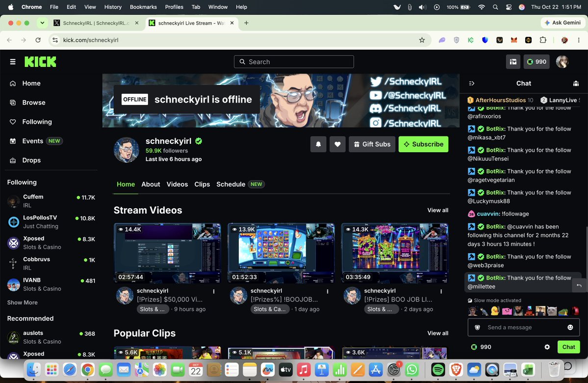Switch to the Clips tab

coord(202,184)
